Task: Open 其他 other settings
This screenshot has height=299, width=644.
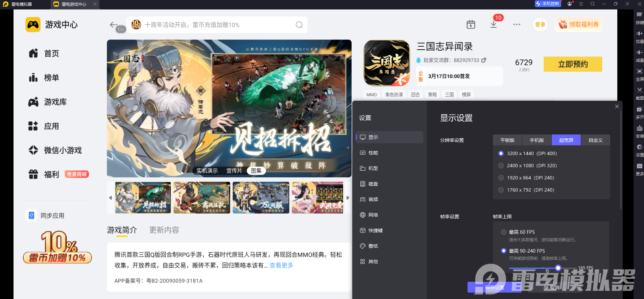Action: click(x=389, y=261)
